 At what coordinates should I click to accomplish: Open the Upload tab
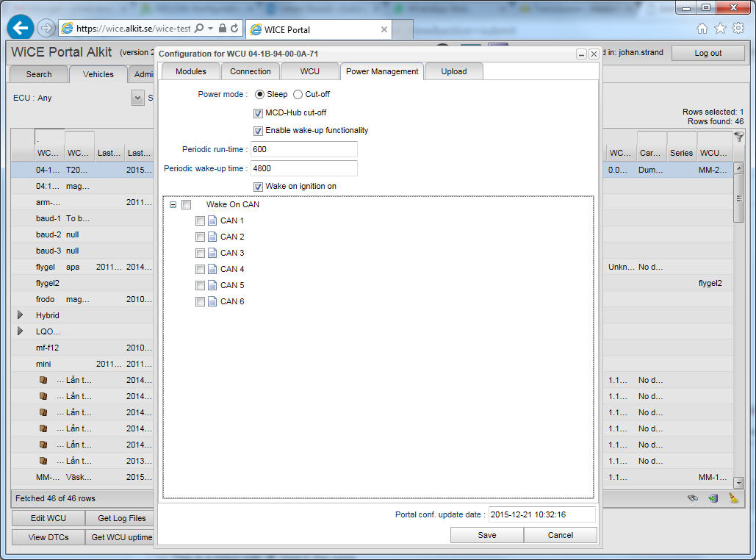(453, 71)
